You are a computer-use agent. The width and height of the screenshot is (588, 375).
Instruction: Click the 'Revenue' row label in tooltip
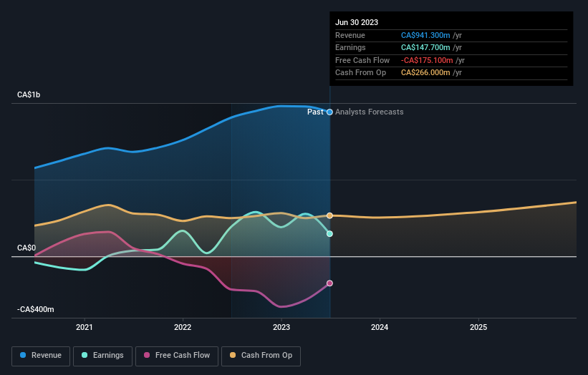point(350,35)
